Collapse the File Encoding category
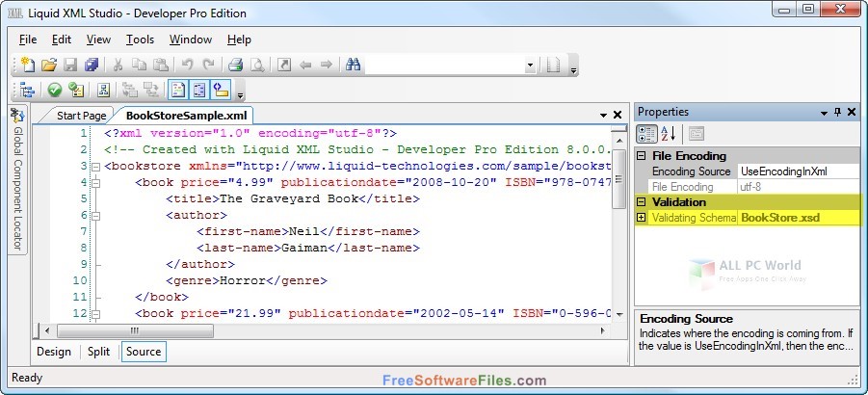868x395 pixels. pos(641,156)
